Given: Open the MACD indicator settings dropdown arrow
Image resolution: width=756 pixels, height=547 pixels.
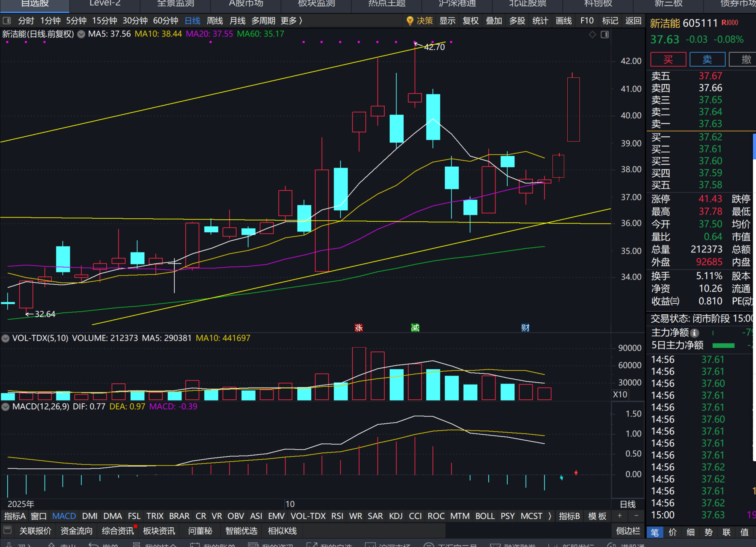Looking at the screenshot, I should pyautogui.click(x=5, y=407).
